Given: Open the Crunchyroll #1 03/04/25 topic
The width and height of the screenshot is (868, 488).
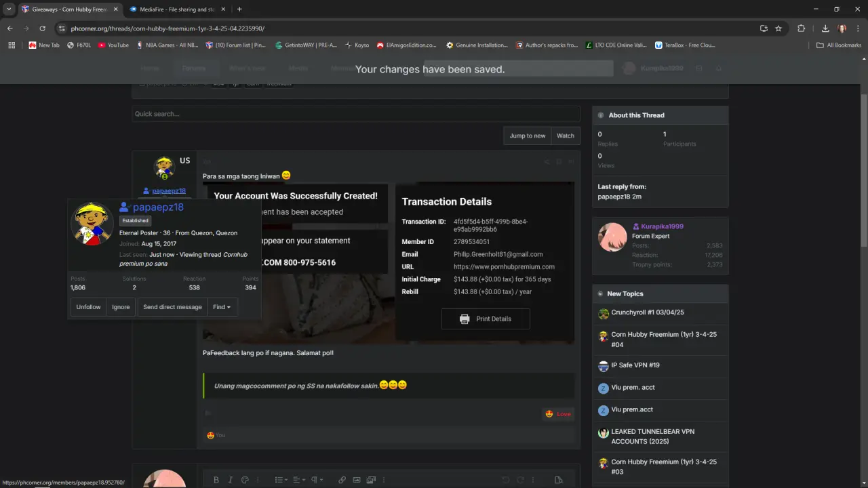Looking at the screenshot, I should (x=648, y=312).
